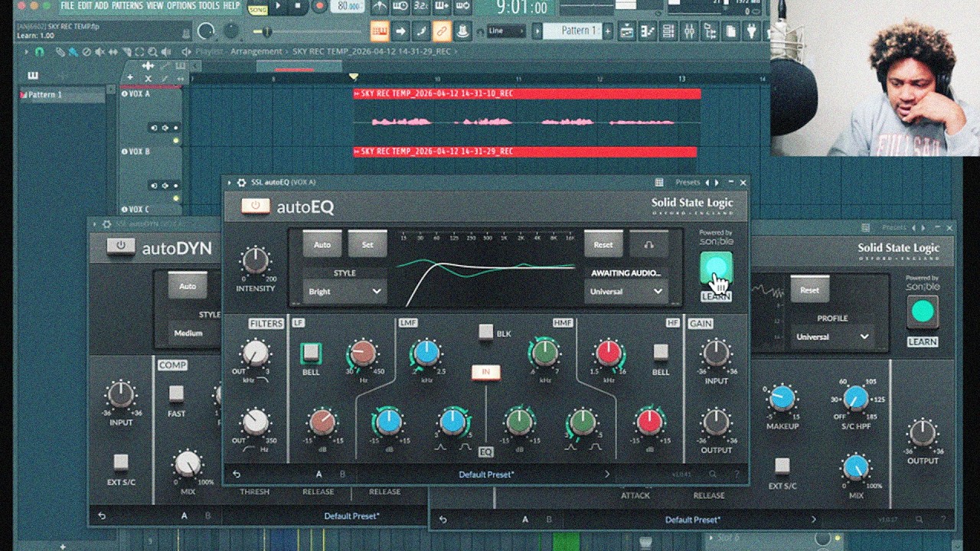Open the TOOLS menu
This screenshot has height=551, width=980.
[x=209, y=6]
